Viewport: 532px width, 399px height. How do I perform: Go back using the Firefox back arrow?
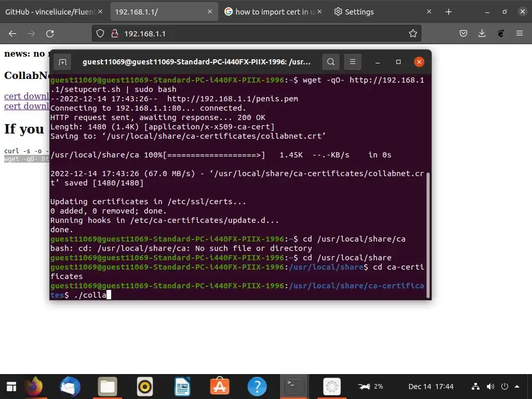pos(12,34)
